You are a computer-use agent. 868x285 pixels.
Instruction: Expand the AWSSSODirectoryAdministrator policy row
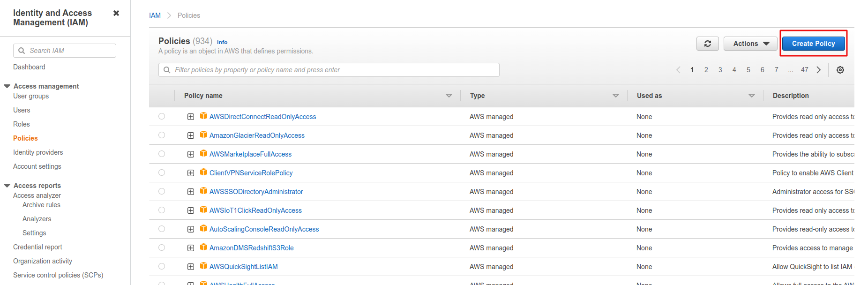191,192
